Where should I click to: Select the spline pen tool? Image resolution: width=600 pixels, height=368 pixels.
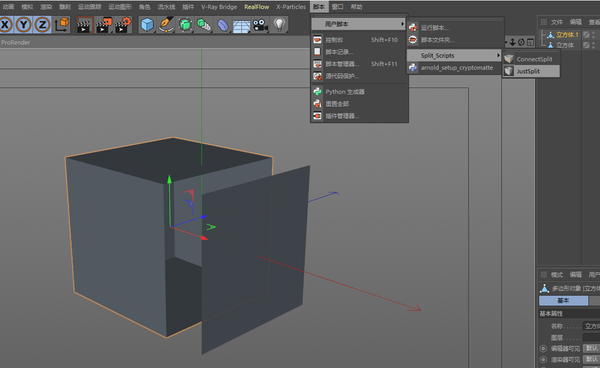click(x=166, y=25)
